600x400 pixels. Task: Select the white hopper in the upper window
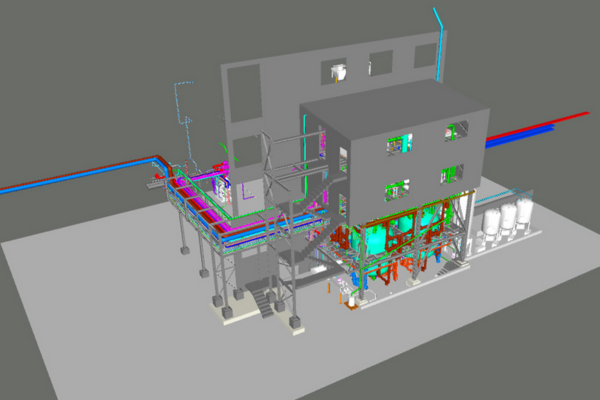tap(339, 72)
